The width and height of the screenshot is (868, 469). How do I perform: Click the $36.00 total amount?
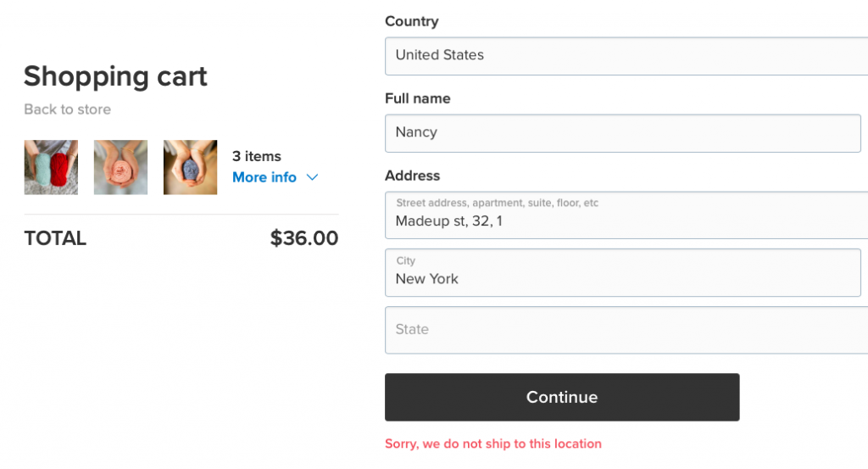pyautogui.click(x=304, y=238)
